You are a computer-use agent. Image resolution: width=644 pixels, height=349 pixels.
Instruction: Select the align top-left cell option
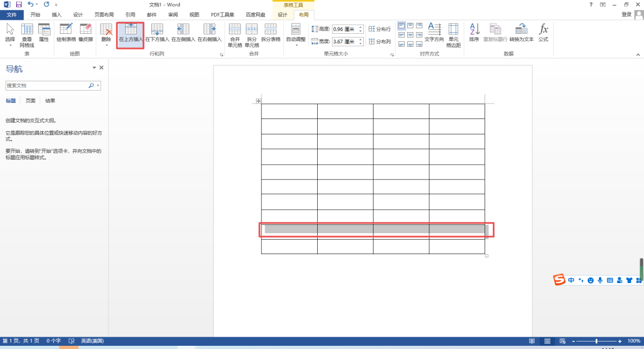pos(402,26)
